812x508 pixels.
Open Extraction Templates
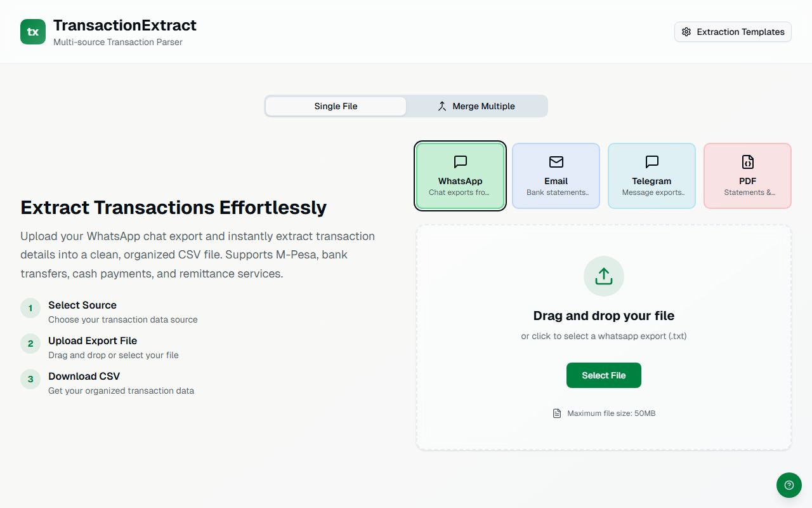(x=733, y=31)
